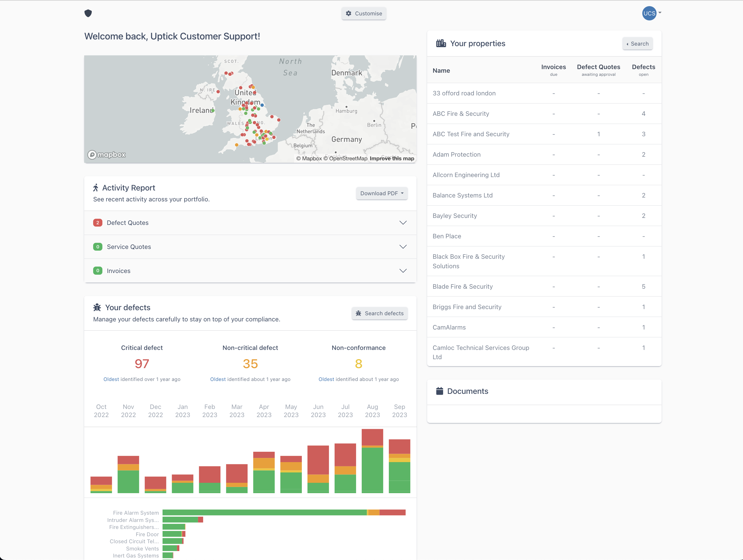Click the red 2 Defect Quotes badge
The height and width of the screenshot is (560, 743).
(x=98, y=223)
